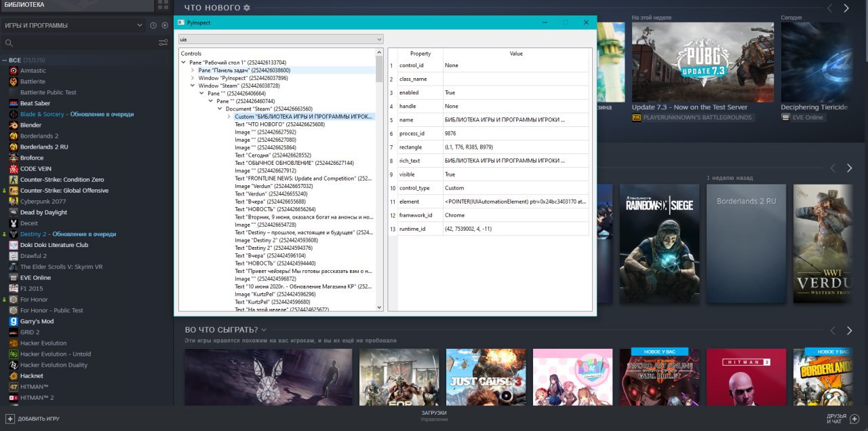Click the plus icon for ДОБАВИТЬ ИГРУ
868x431 pixels.
(x=9, y=419)
